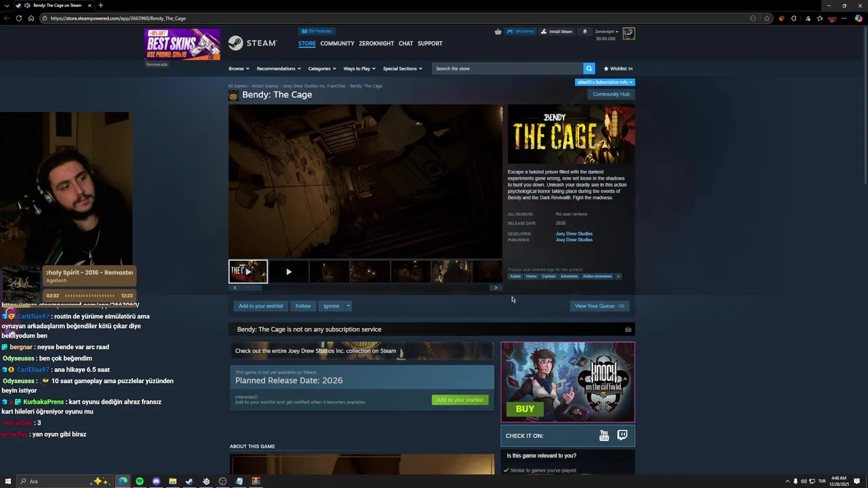Click the Ignore button
The width and height of the screenshot is (868, 488).
[331, 306]
